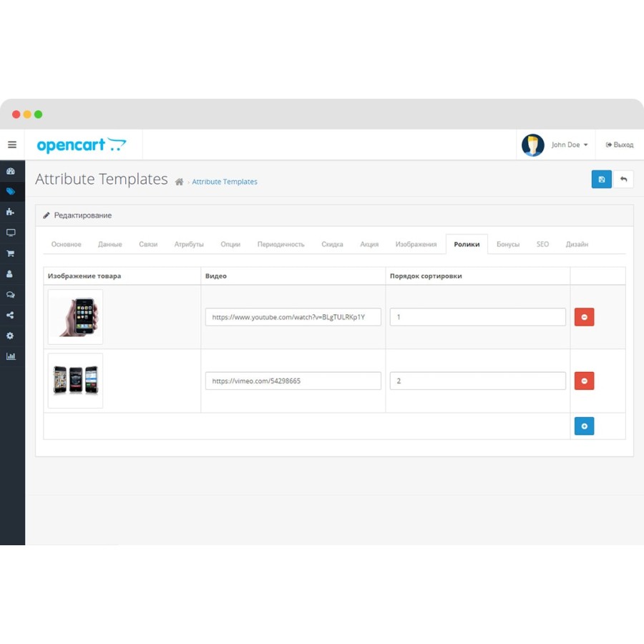This screenshot has width=644, height=644.
Task: Switch to the Бонусы tab
Action: coord(508,245)
